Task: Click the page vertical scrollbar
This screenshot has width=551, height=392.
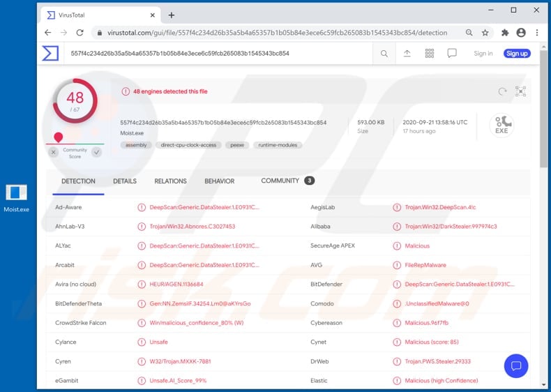Action: click(x=543, y=109)
